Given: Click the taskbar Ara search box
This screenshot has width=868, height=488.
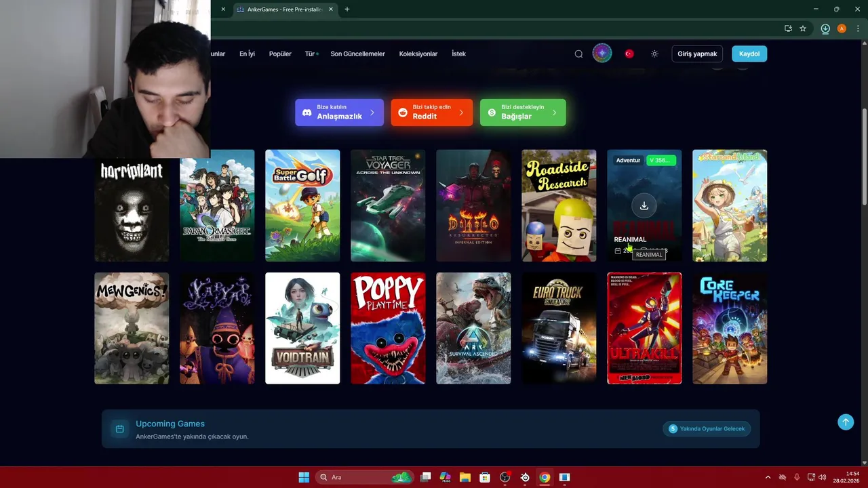Looking at the screenshot, I should (x=365, y=477).
